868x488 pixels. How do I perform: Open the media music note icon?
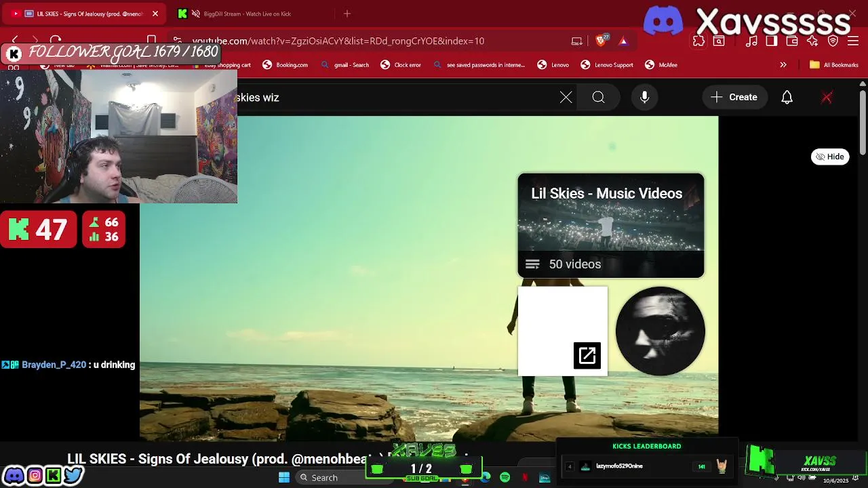coord(751,41)
